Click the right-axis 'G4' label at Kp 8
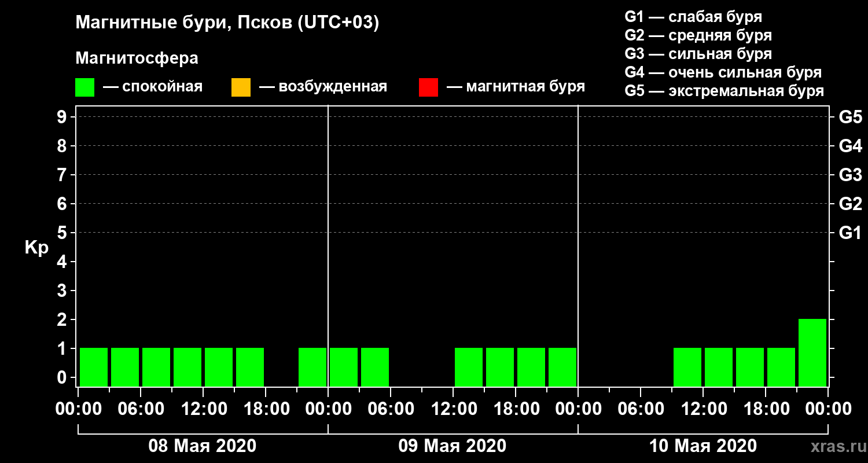 (851, 146)
